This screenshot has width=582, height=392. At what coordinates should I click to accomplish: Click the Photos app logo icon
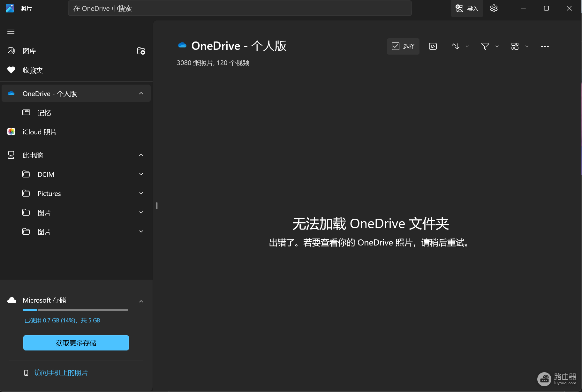(10, 8)
